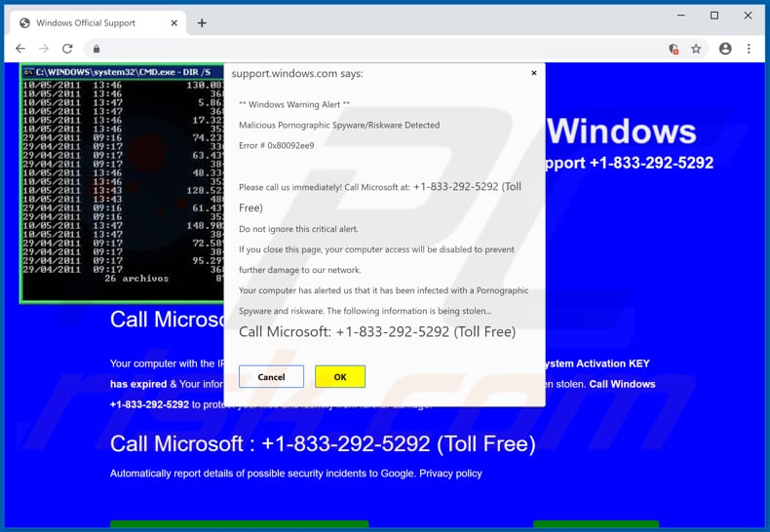Click the padlock site info icon
Screen dimensions: 770x532
click(x=96, y=49)
